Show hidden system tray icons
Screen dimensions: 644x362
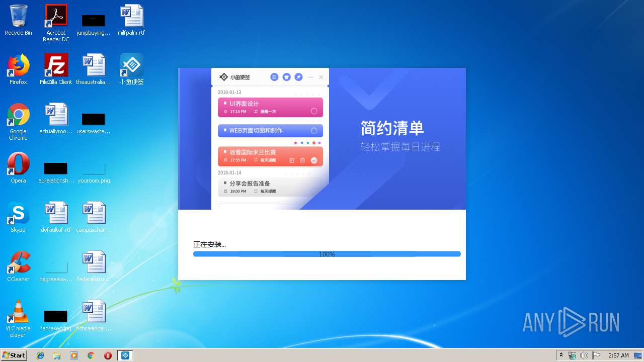coord(561,355)
